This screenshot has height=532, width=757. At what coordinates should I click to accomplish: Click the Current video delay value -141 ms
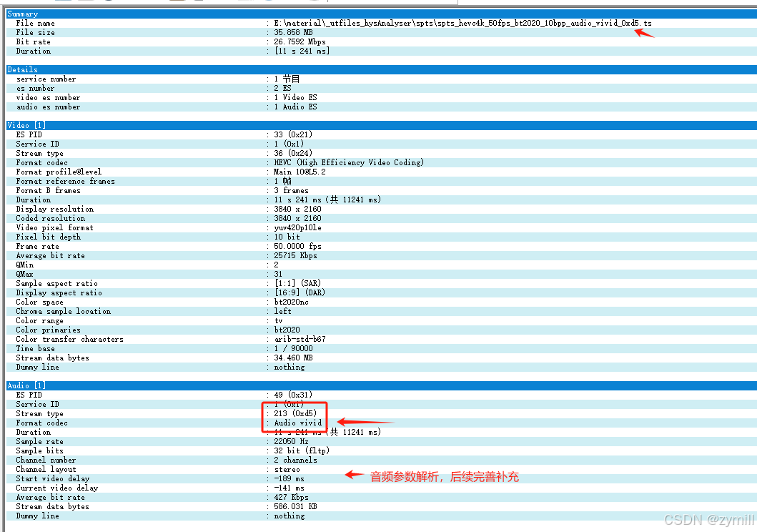[x=289, y=488]
